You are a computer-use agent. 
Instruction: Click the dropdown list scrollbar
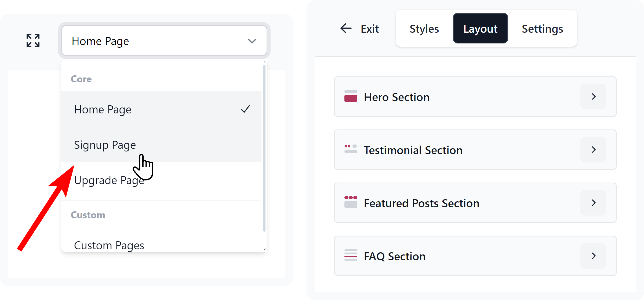click(264, 147)
